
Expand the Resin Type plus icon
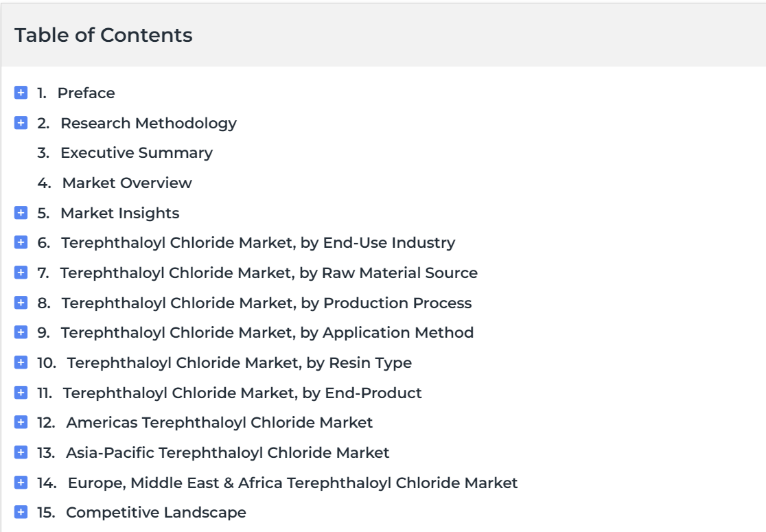click(21, 362)
